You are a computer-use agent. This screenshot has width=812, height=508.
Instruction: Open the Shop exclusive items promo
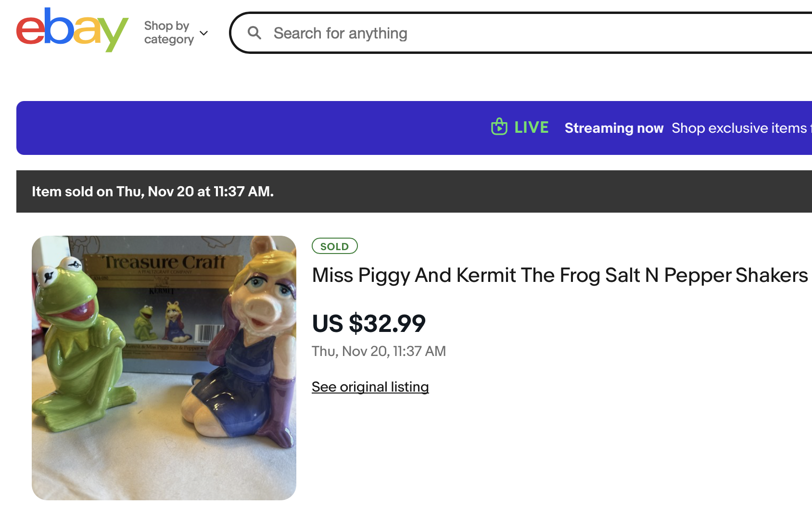[x=740, y=128]
